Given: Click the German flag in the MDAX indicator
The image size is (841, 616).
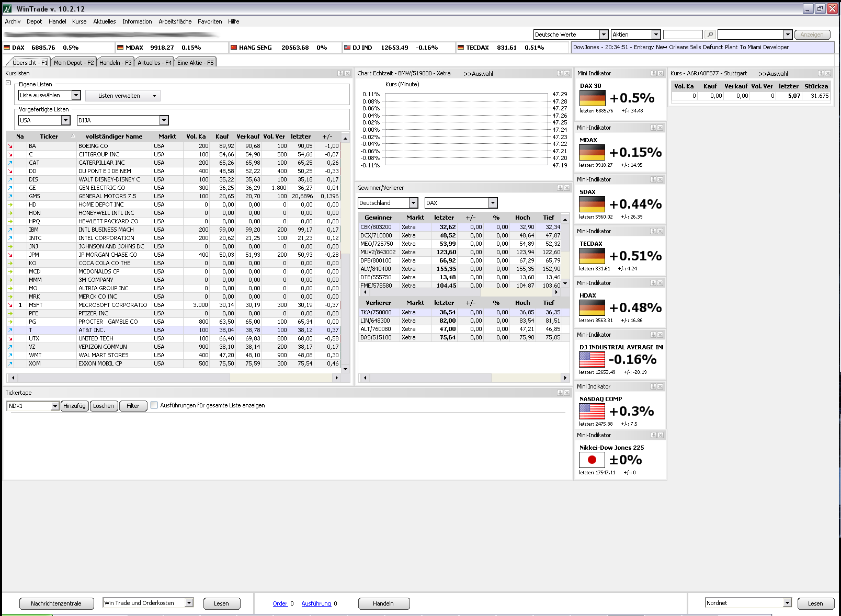Looking at the screenshot, I should coord(592,153).
